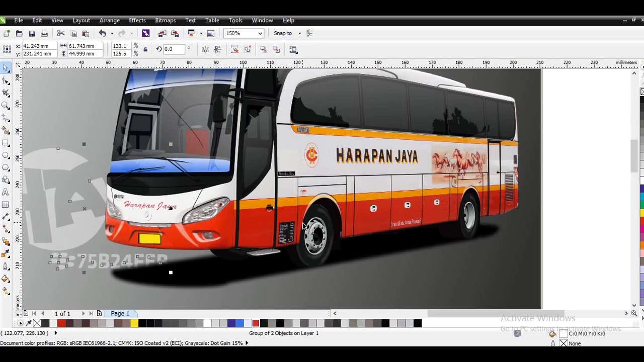Toggle the lock ratio padlock
Image resolution: width=644 pixels, height=362 pixels.
coord(145,49)
